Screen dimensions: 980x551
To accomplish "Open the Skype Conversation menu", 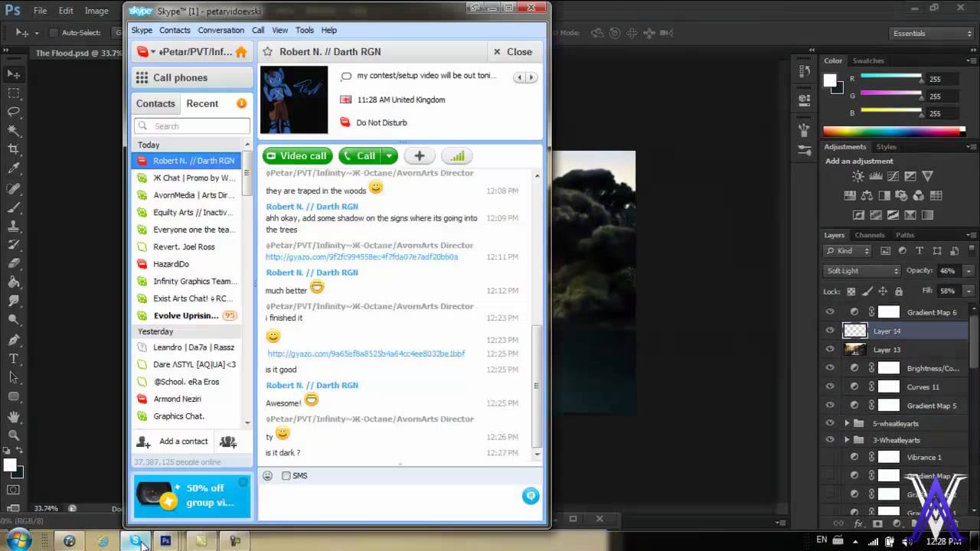I will 220,31.
